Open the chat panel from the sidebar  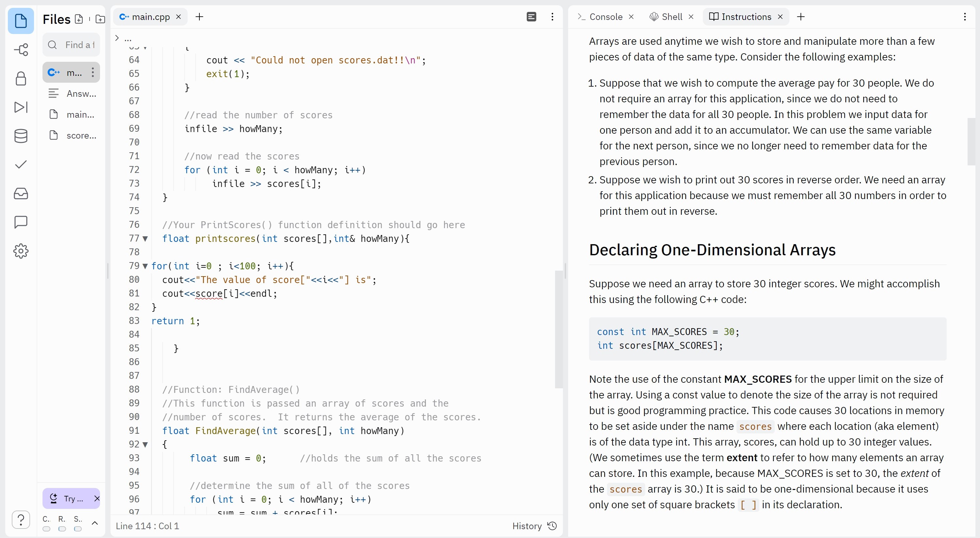[21, 222]
